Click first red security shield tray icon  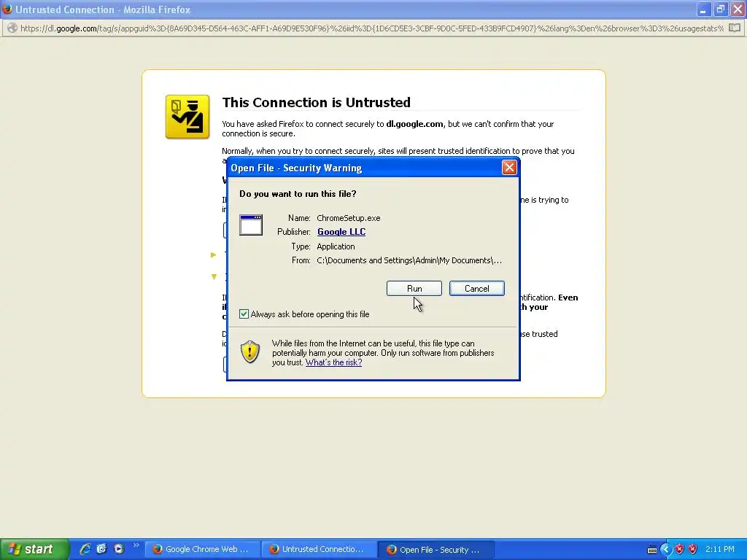point(679,550)
